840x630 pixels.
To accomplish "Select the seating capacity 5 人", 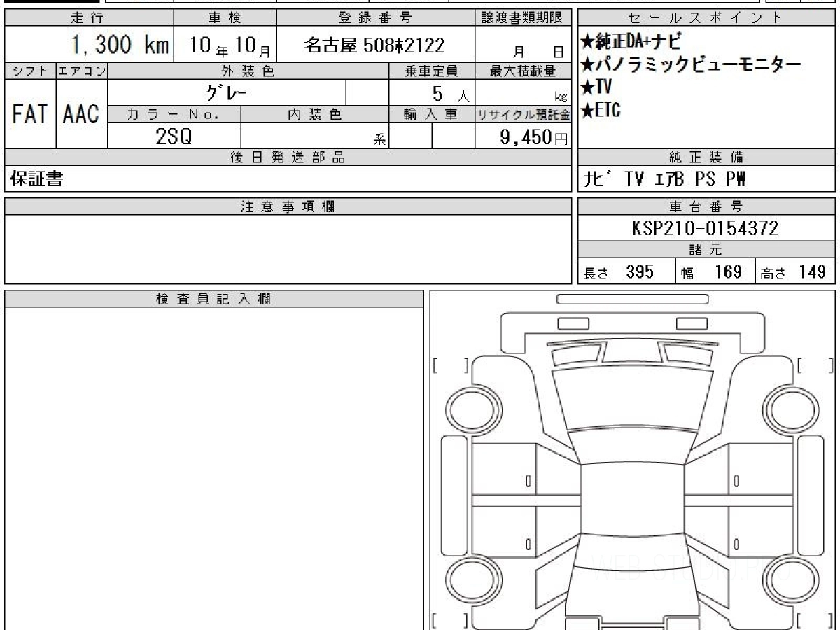I will 451,92.
